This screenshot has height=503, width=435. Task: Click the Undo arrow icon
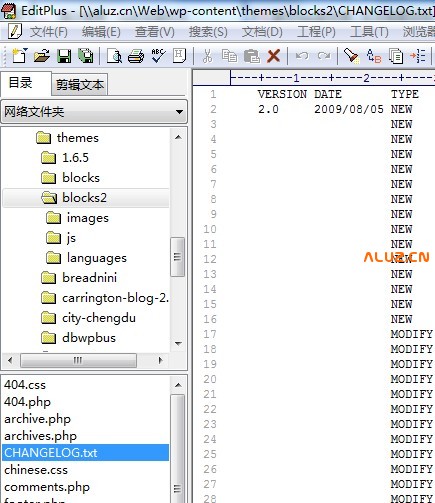[302, 56]
